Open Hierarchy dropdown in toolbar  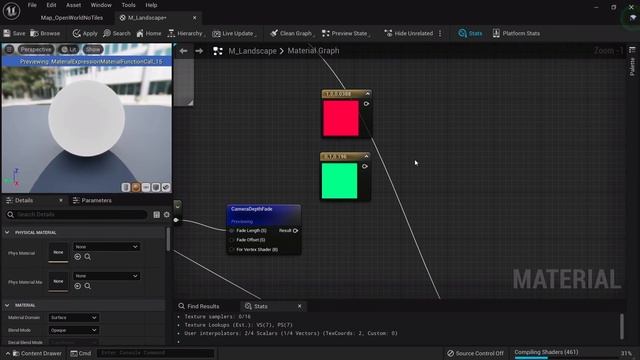click(x=186, y=33)
